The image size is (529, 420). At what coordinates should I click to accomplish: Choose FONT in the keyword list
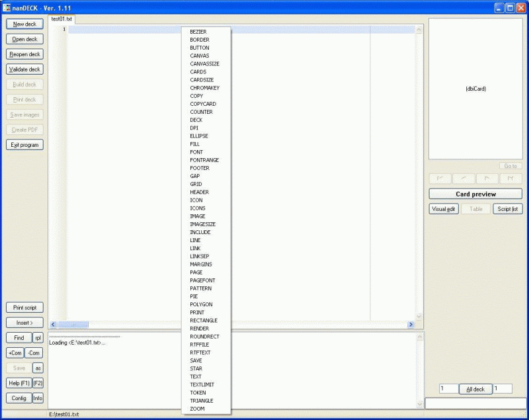[x=196, y=152]
